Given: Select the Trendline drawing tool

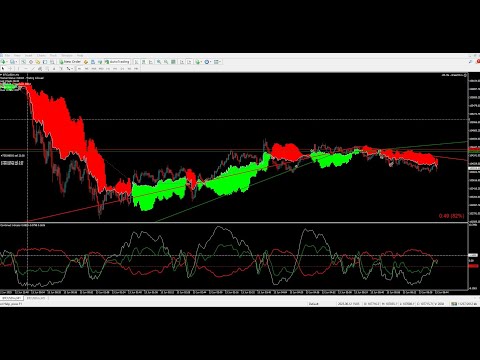Looking at the screenshot, I should (x=33, y=68).
